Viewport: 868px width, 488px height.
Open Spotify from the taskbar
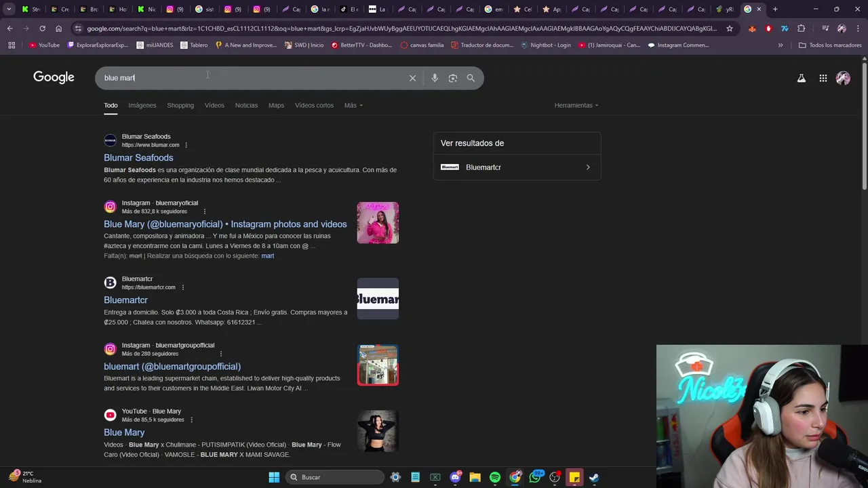pyautogui.click(x=495, y=477)
